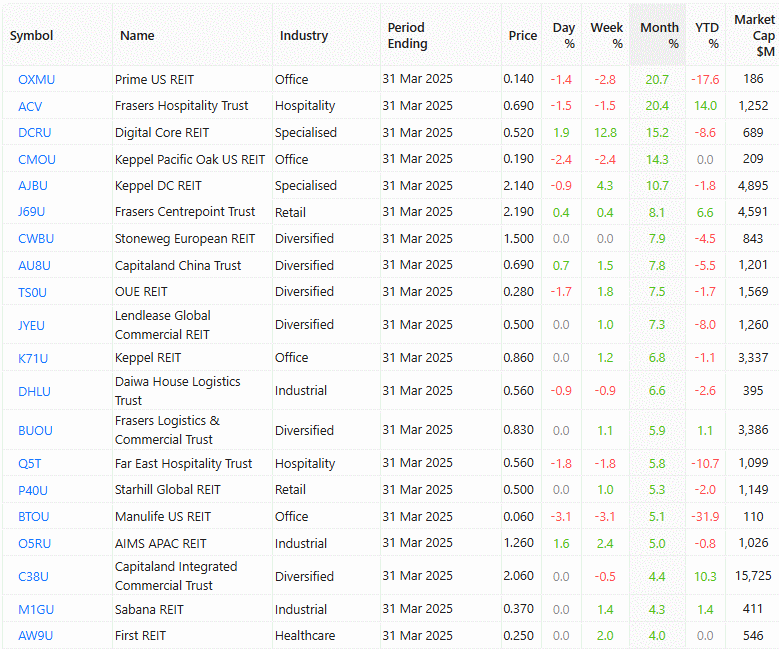
Task: Sort table by Symbol column header
Action: point(32,36)
